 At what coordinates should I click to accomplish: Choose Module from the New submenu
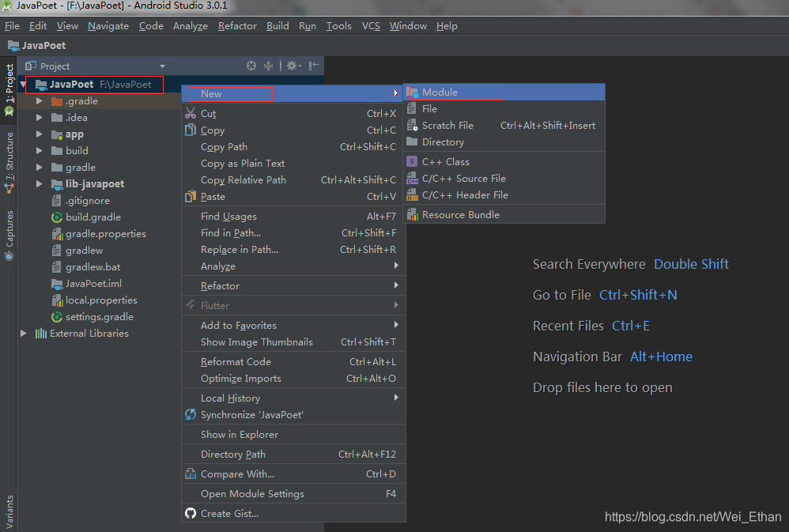click(x=504, y=92)
